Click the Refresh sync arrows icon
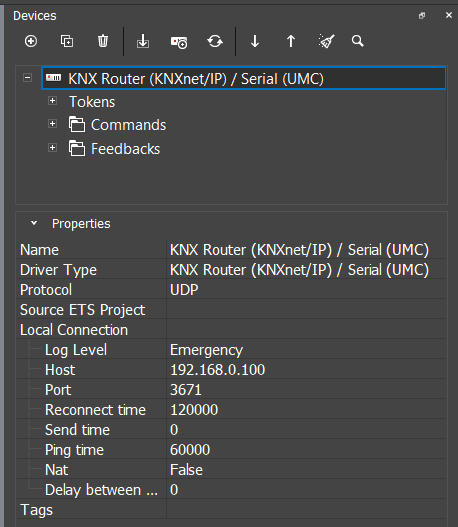The height and width of the screenshot is (527, 458). (215, 41)
